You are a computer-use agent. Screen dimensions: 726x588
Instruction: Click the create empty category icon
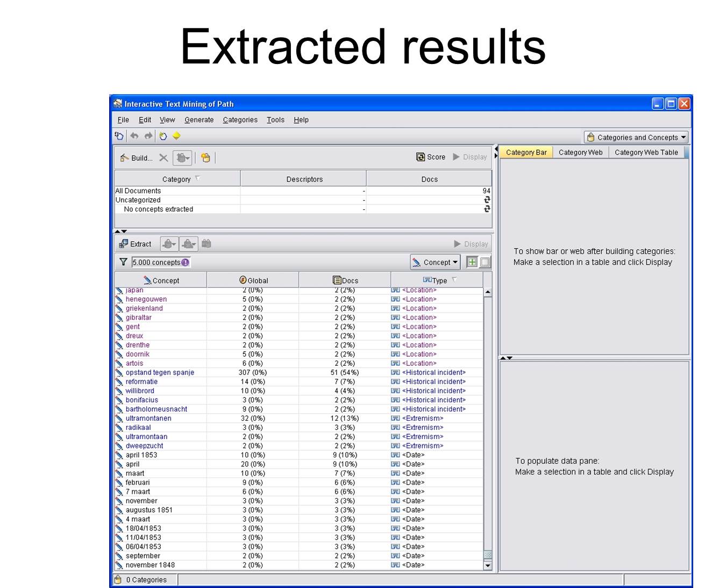[205, 158]
